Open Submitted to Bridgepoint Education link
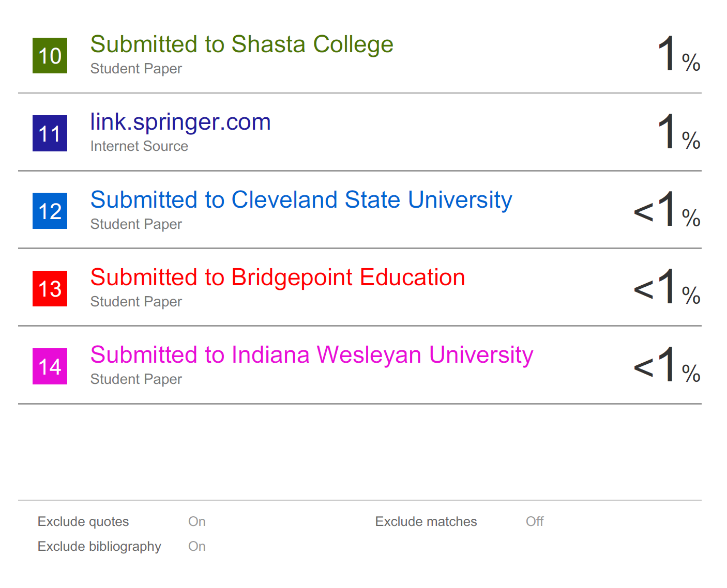727x588 pixels. point(278,277)
